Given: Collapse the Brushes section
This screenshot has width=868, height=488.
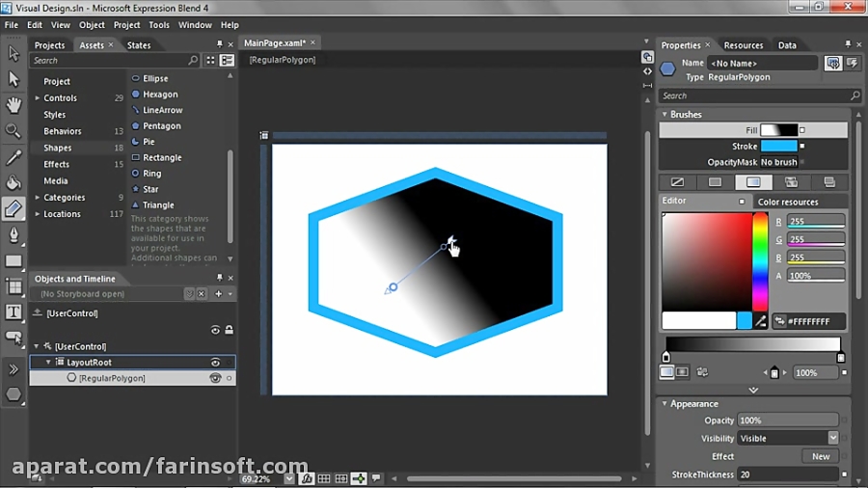Looking at the screenshot, I should (665, 114).
